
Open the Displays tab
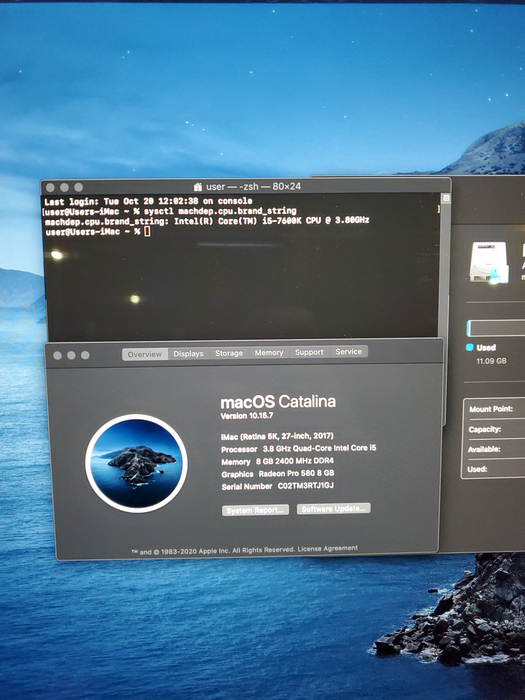pos(188,354)
